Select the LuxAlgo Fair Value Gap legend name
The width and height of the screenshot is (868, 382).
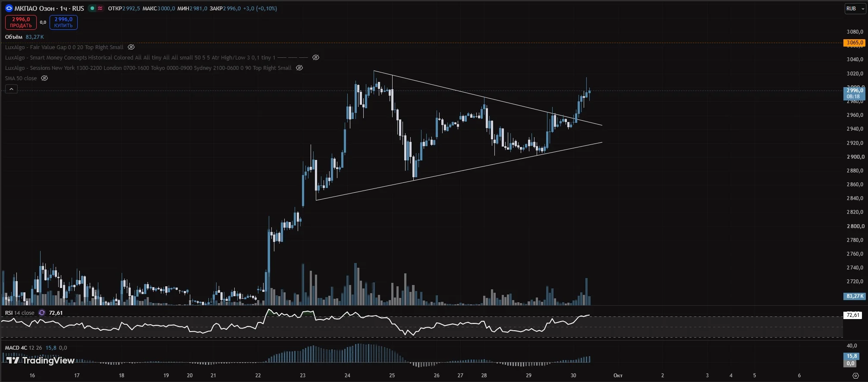[x=64, y=47]
